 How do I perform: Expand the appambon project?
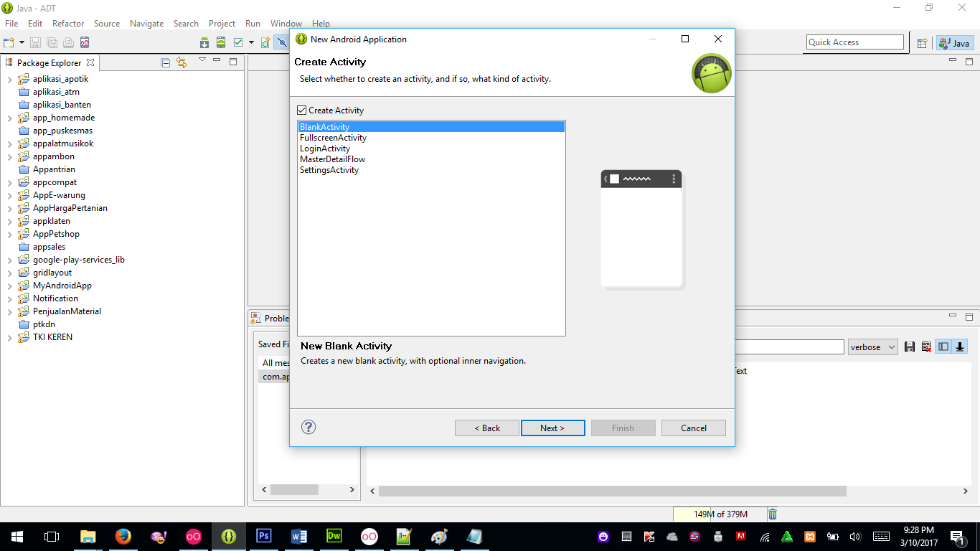(x=9, y=157)
